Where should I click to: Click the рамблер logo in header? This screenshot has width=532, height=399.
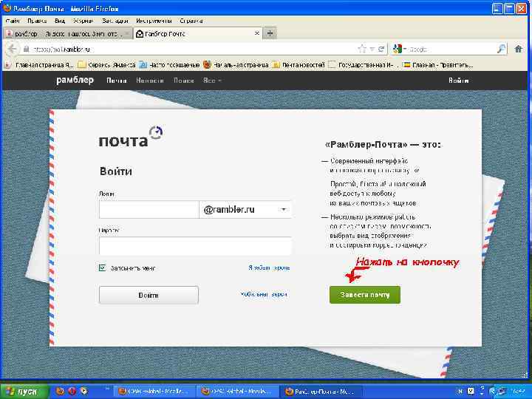click(75, 80)
